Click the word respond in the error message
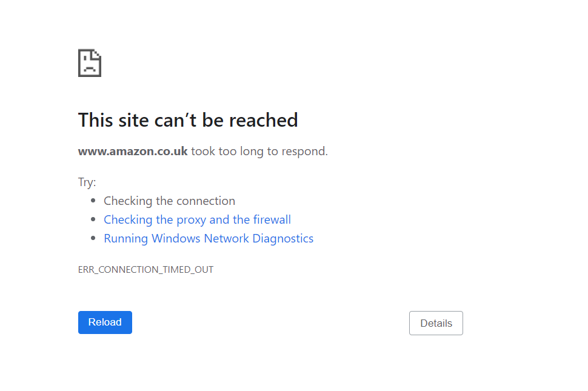 point(306,152)
